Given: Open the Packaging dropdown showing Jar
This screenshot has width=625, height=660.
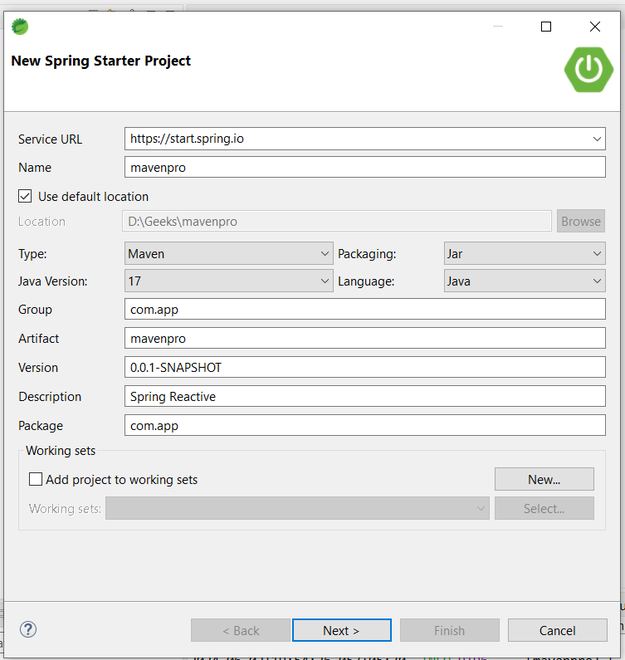Looking at the screenshot, I should pos(524,253).
